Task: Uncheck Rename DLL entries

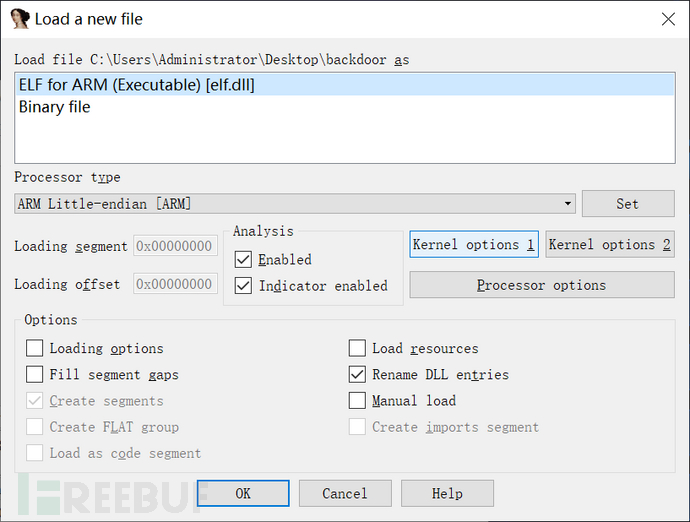Action: coord(357,375)
